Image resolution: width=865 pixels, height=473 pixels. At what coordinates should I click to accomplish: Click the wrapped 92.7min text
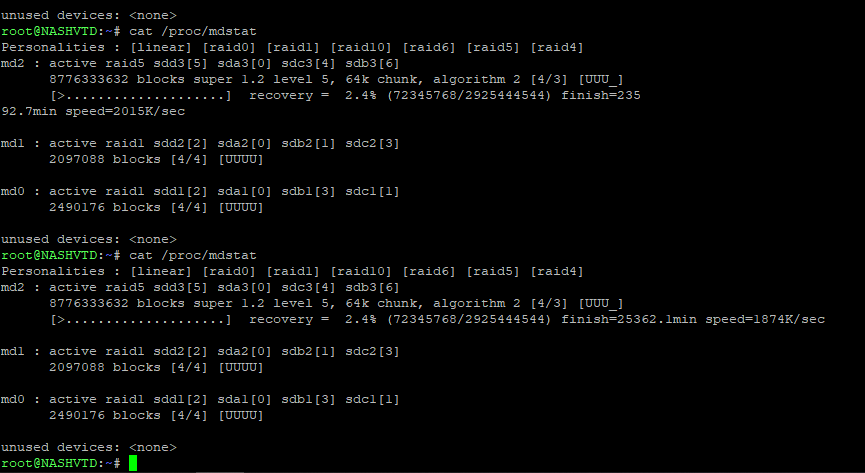[x=29, y=111]
